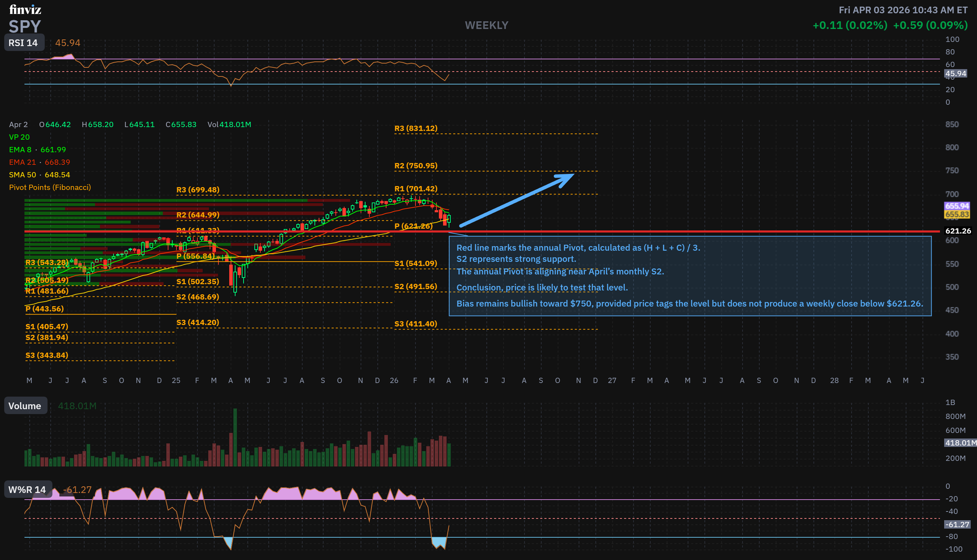This screenshot has width=977, height=560.
Task: Toggle the EMA 21 overlay legend
Action: click(39, 162)
